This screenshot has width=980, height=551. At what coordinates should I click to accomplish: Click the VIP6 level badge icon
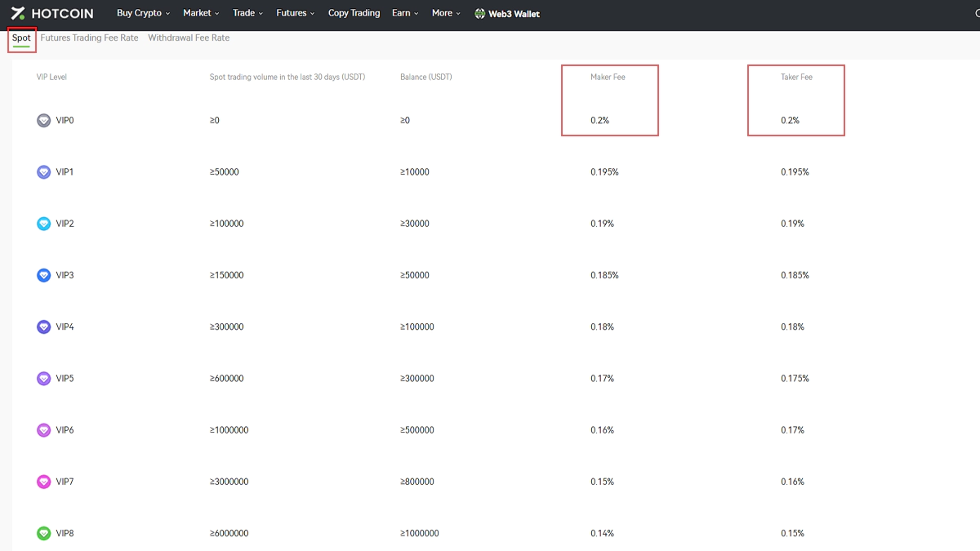pos(43,430)
